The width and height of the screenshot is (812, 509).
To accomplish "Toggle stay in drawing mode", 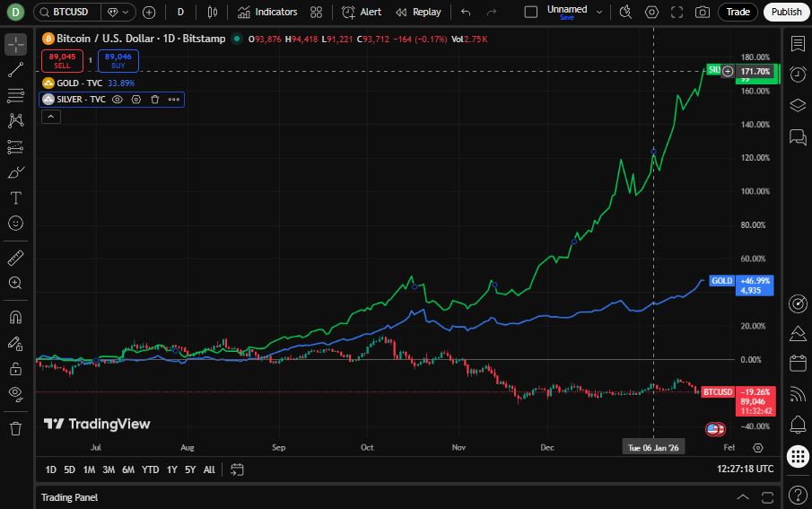I will pyautogui.click(x=15, y=343).
